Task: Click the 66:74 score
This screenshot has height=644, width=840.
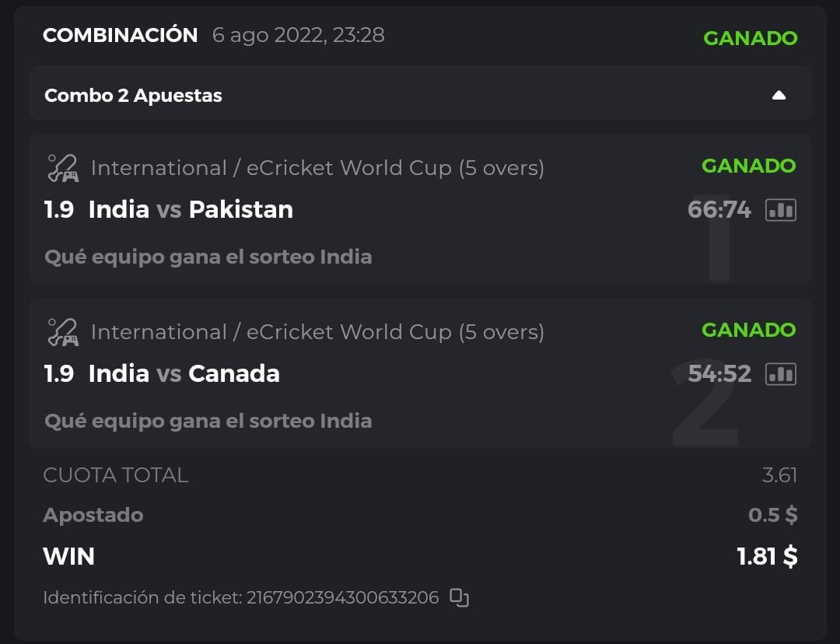Action: pyautogui.click(x=719, y=210)
